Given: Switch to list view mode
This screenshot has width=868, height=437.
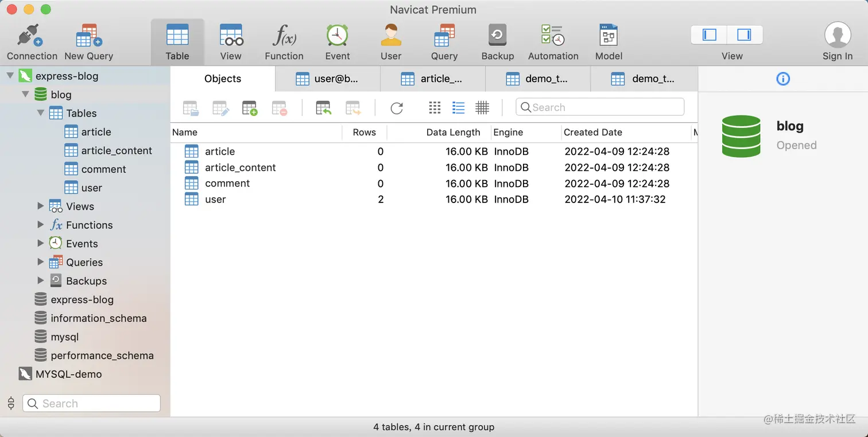Looking at the screenshot, I should pos(458,107).
